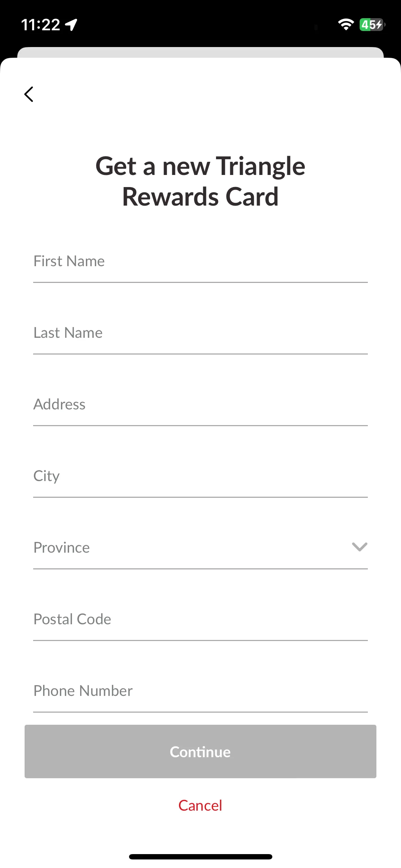Tap the 'Get a new Triangle' heading line
The image size is (401, 868).
pos(200,166)
